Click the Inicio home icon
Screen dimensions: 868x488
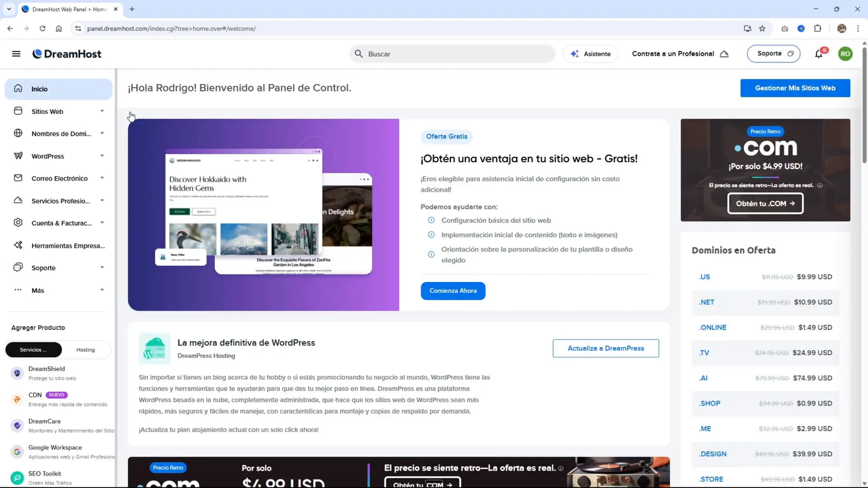pos(18,88)
